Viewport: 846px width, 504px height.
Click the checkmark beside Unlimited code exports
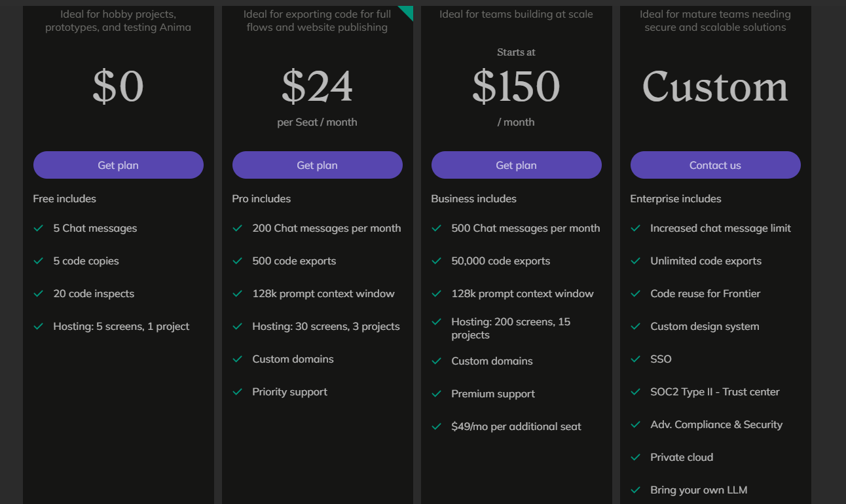coord(636,261)
